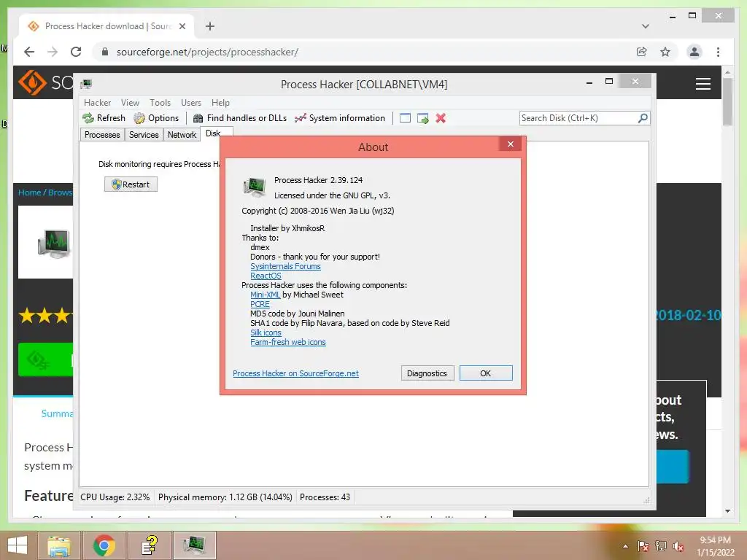Open Options from the toolbar
Screen dimensions: 747x560
point(156,118)
